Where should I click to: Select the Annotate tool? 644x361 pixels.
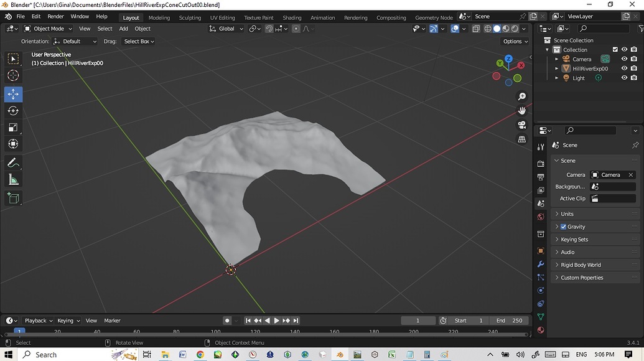tap(13, 163)
